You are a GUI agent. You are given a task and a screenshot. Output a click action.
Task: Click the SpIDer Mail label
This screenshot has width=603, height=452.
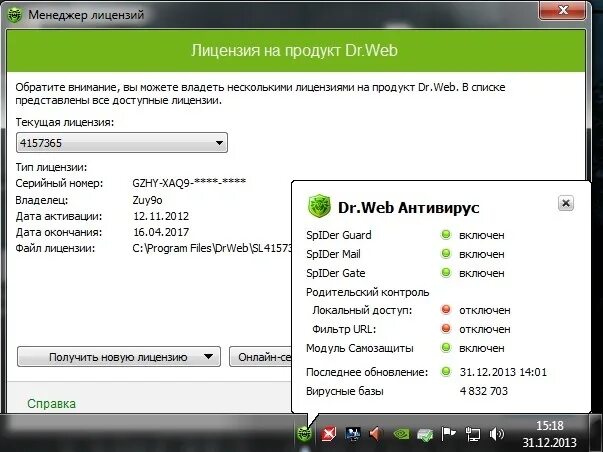click(x=333, y=254)
